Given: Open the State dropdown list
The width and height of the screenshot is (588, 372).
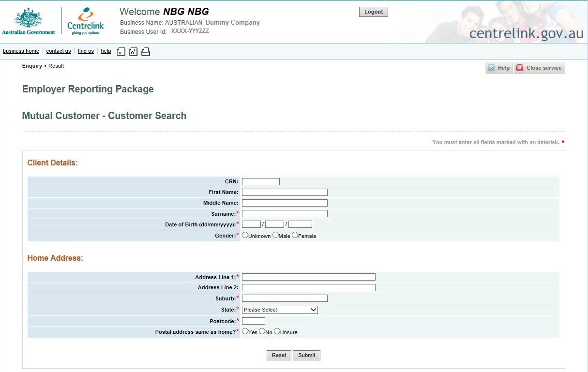Looking at the screenshot, I should tap(280, 310).
